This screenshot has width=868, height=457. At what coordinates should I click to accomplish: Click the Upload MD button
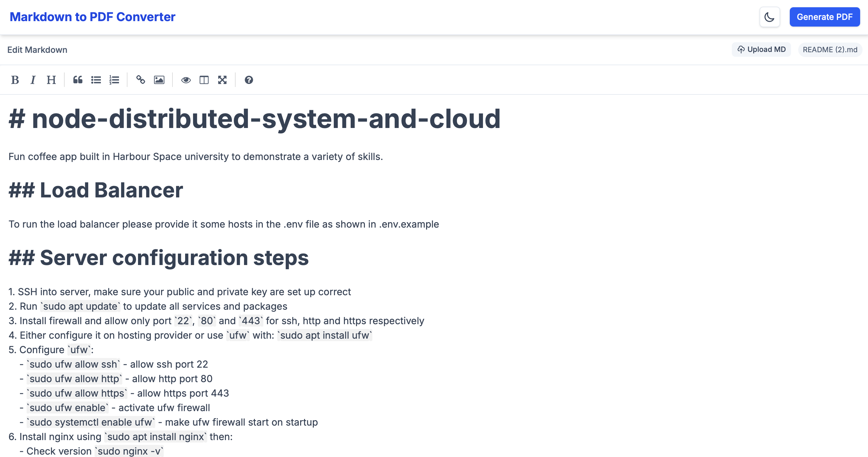tap(761, 50)
